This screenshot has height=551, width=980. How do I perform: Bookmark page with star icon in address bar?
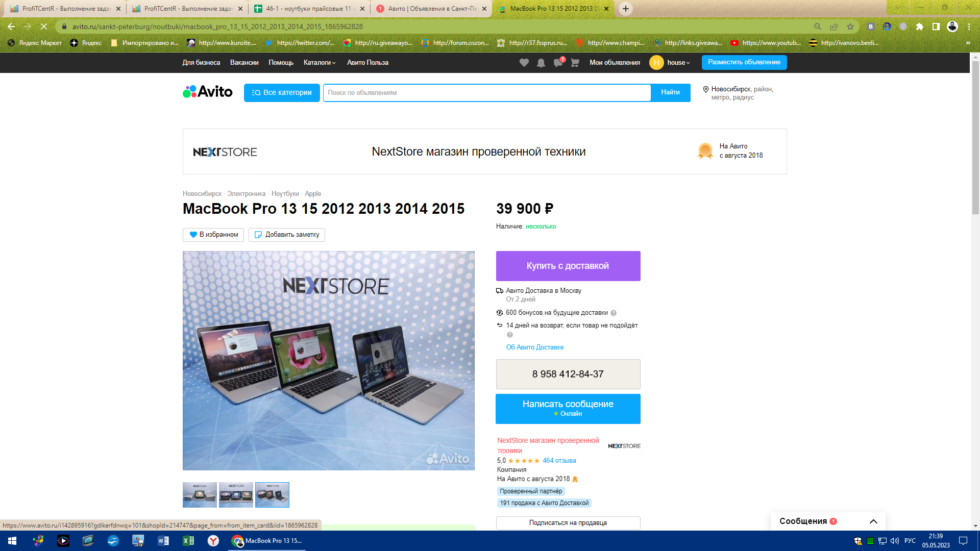(850, 27)
